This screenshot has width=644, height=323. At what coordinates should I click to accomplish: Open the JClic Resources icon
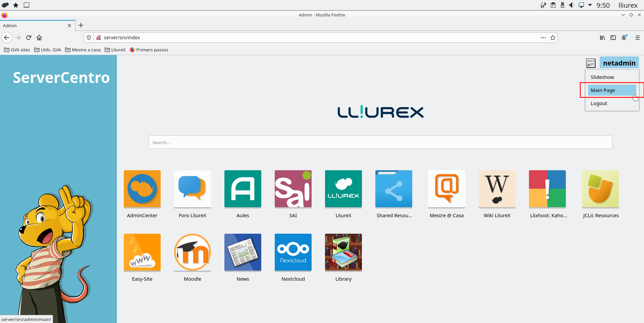tap(600, 189)
